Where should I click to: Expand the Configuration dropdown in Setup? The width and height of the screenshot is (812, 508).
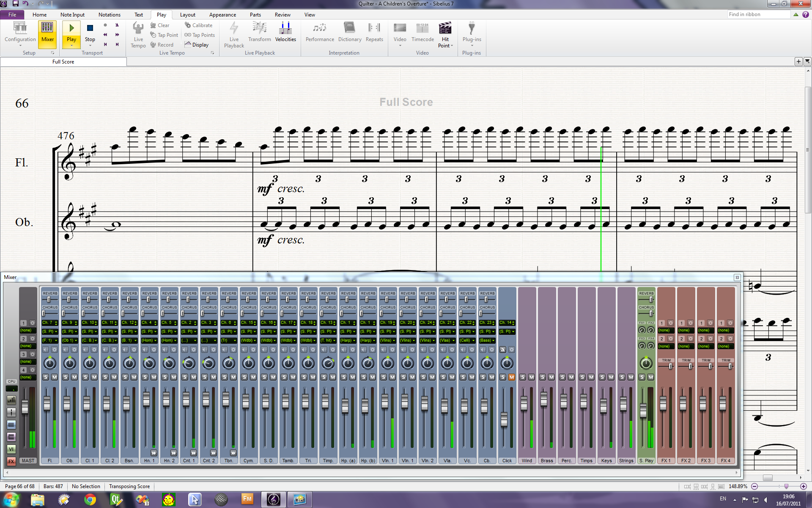coord(20,46)
